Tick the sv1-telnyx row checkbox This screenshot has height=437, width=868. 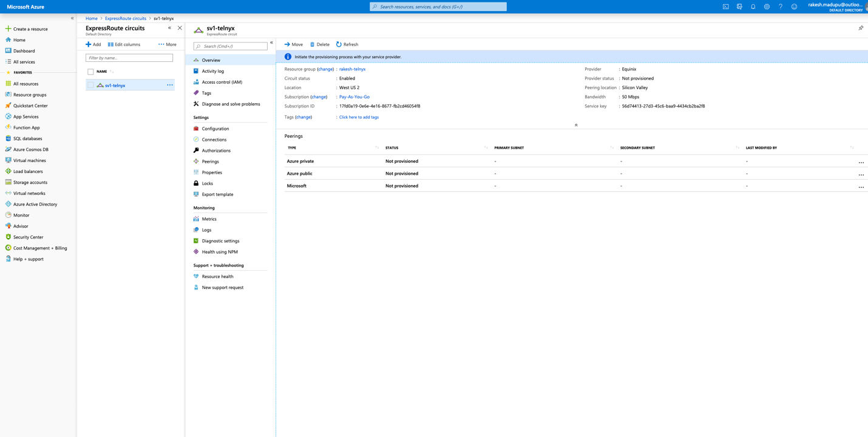(90, 86)
